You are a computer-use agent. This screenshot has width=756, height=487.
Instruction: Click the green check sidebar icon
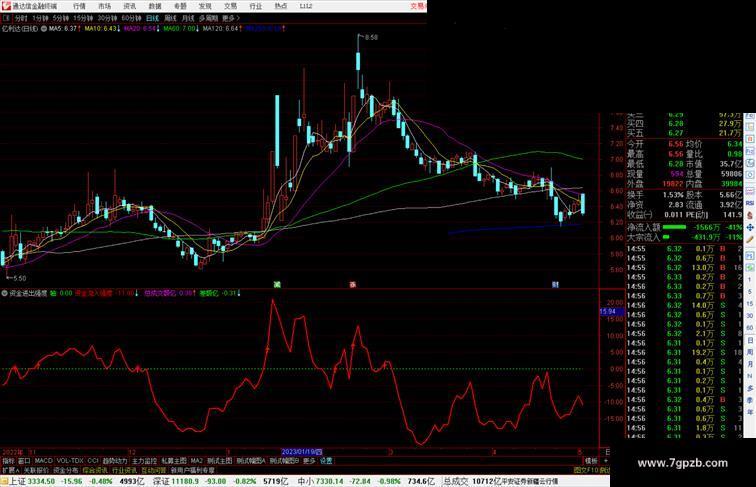point(750,267)
